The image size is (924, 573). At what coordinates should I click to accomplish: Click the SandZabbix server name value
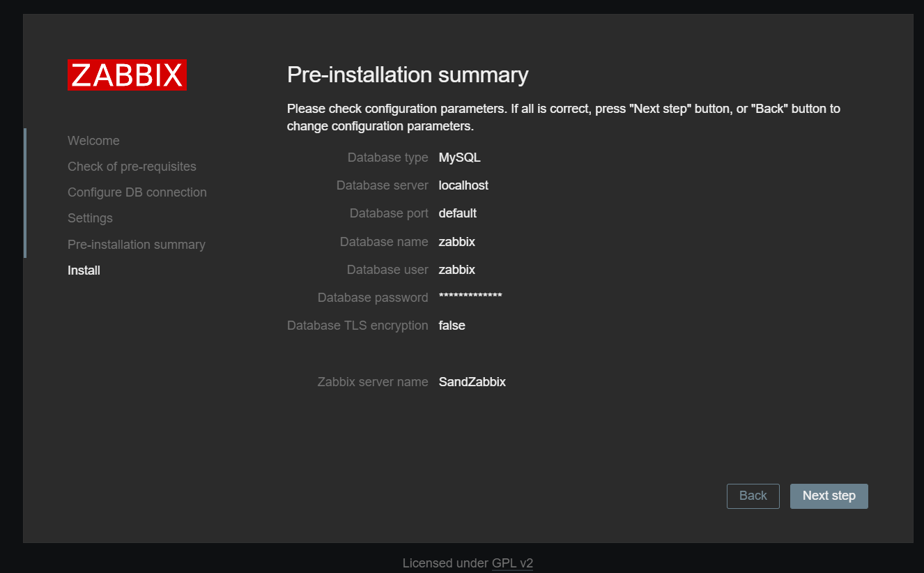pyautogui.click(x=472, y=382)
